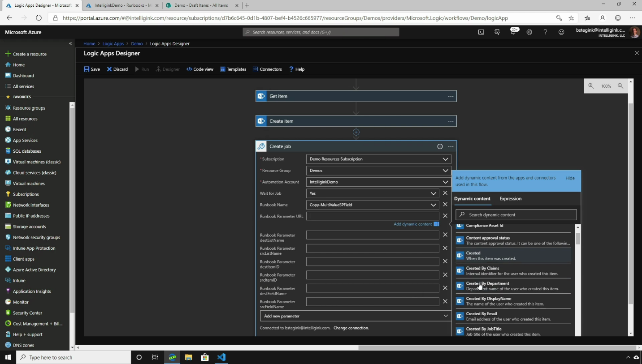Open the notifications bell

[513, 32]
